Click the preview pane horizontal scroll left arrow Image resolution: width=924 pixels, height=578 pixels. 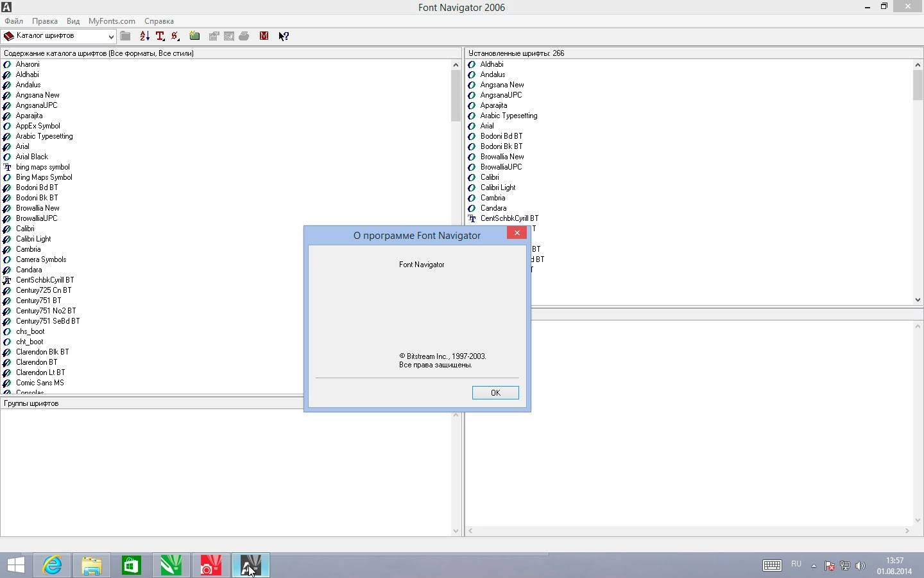[x=470, y=530]
